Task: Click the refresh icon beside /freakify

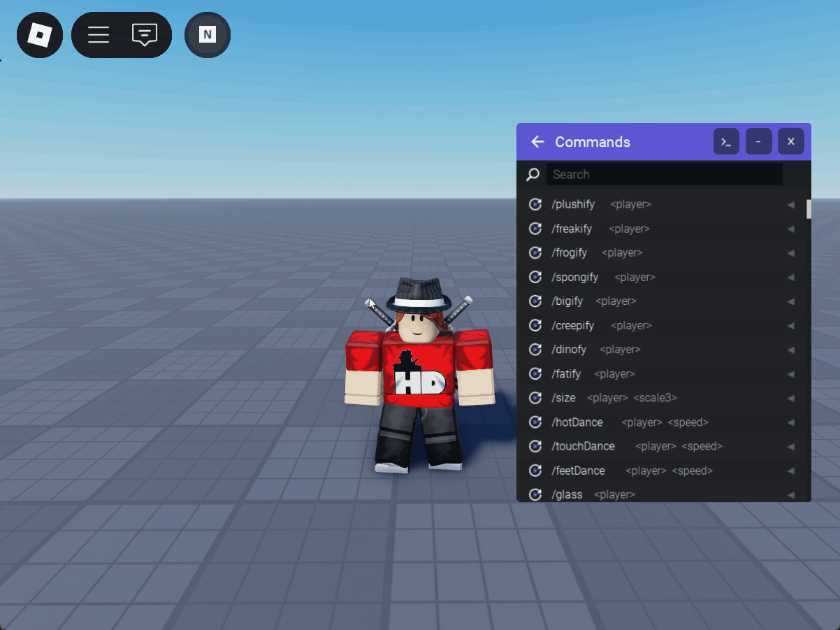Action: [x=535, y=229]
